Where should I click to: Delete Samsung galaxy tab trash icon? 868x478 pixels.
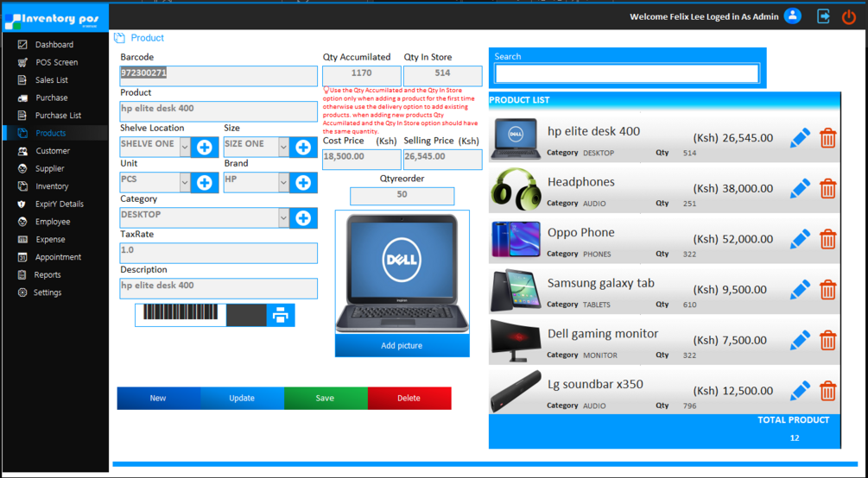(827, 289)
